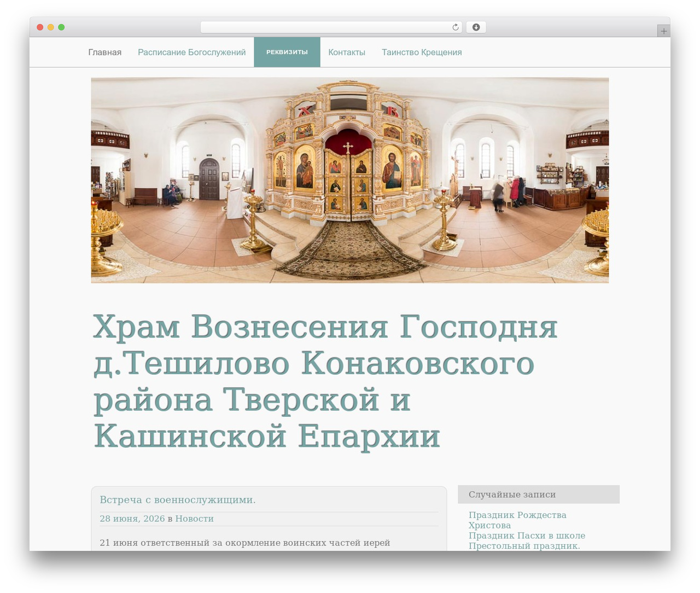Viewport: 700px width, 593px height.
Task: Close the browser window red button
Action: pos(40,27)
